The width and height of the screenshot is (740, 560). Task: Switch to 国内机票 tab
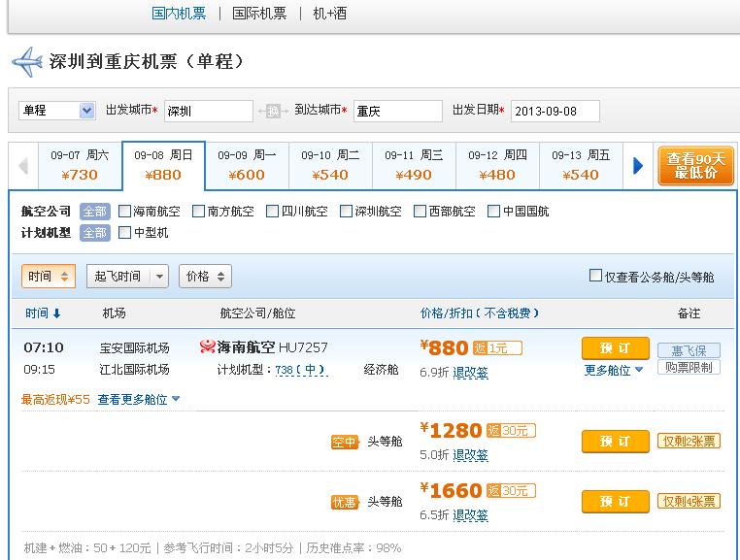(x=179, y=14)
